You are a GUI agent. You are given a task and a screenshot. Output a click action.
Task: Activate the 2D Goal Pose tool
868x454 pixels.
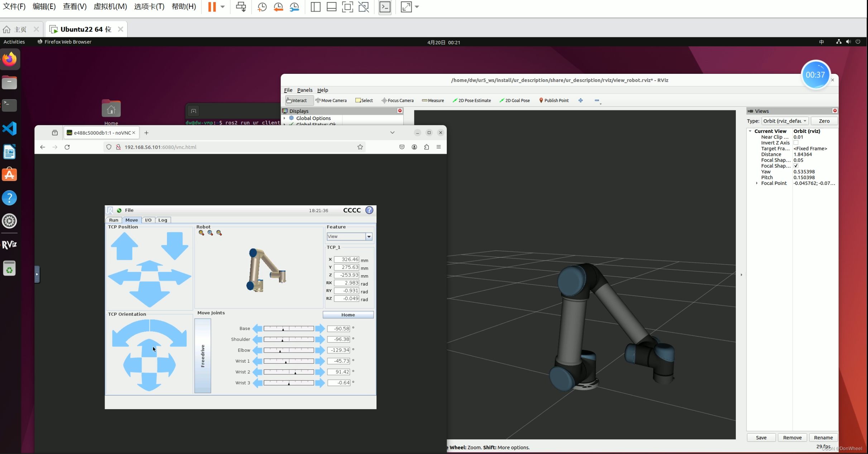(515, 100)
